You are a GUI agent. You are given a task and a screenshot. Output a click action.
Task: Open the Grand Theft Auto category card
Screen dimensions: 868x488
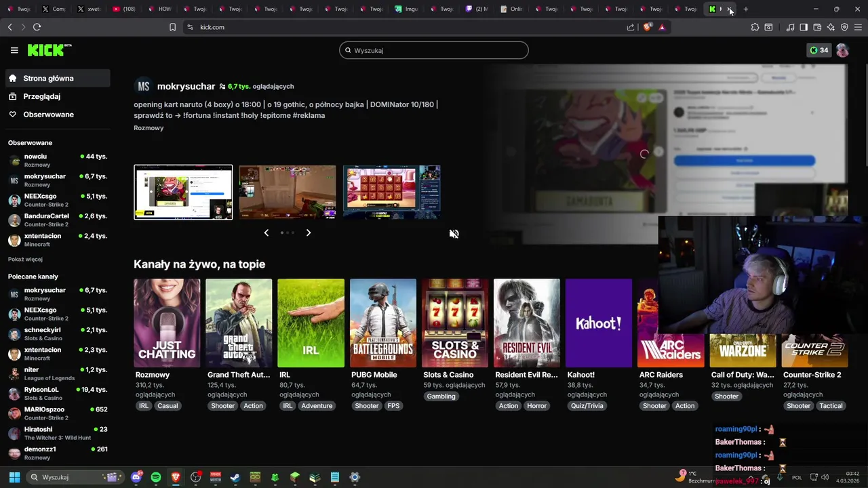(x=239, y=323)
